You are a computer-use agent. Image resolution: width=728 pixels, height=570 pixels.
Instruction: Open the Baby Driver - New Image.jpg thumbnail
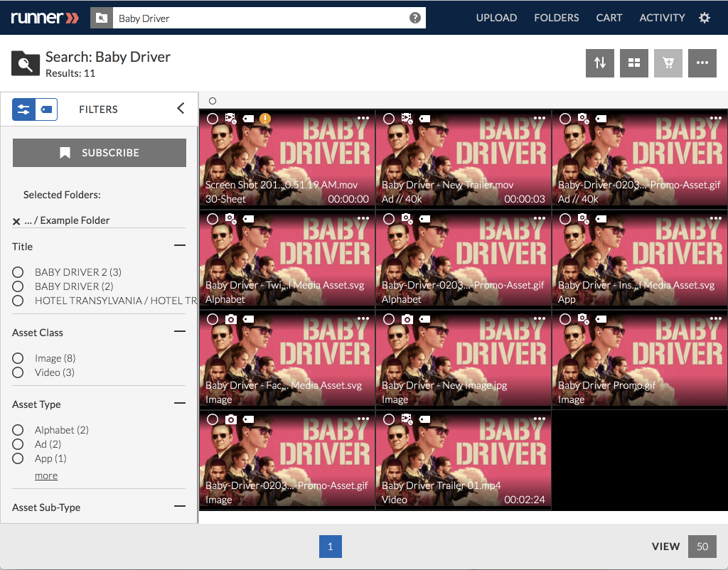pos(464,362)
